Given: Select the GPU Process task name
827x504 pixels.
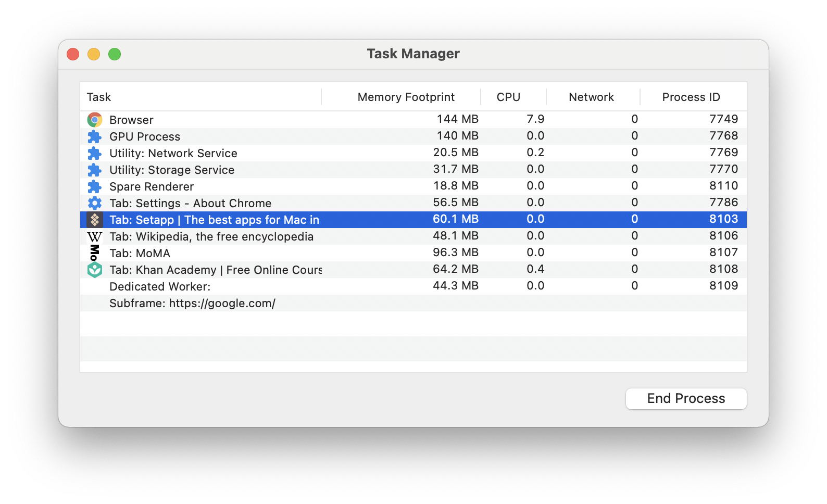Looking at the screenshot, I should pyautogui.click(x=145, y=136).
